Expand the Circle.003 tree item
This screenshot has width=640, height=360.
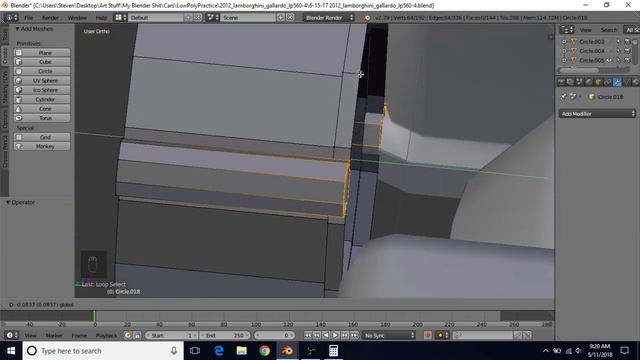point(564,42)
